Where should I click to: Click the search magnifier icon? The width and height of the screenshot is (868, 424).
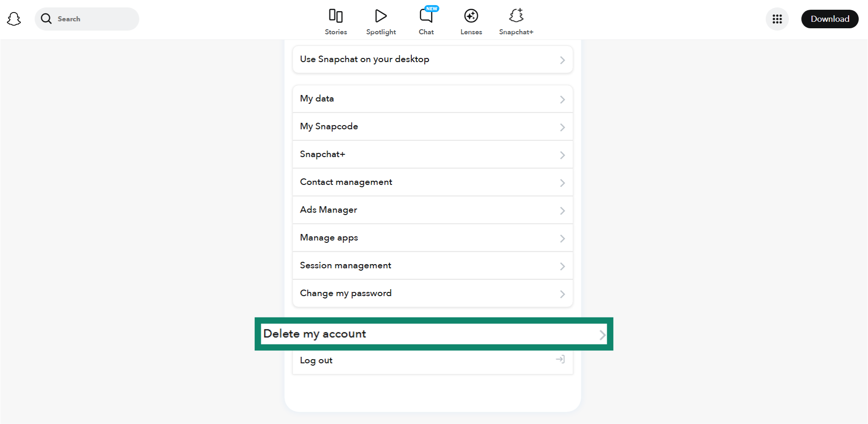46,19
